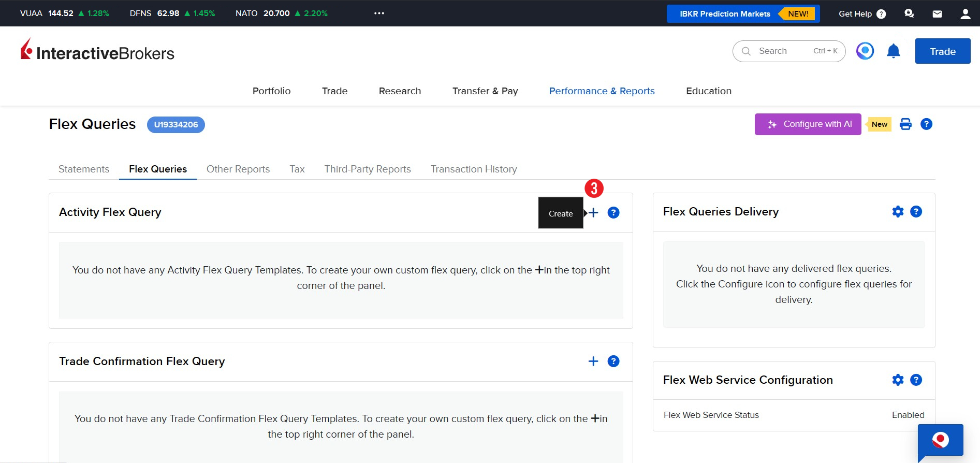Switch to the Other Reports tab
Viewport: 980px width, 463px height.
238,169
